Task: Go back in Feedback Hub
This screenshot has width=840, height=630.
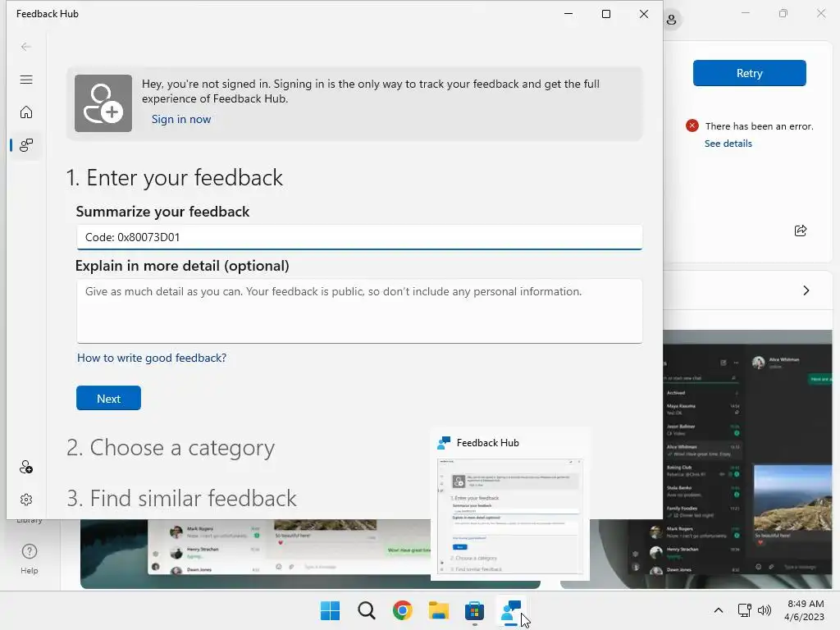Action: tap(25, 47)
